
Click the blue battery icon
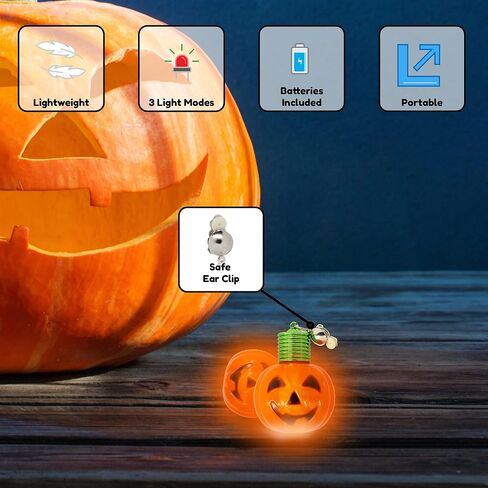(300, 58)
